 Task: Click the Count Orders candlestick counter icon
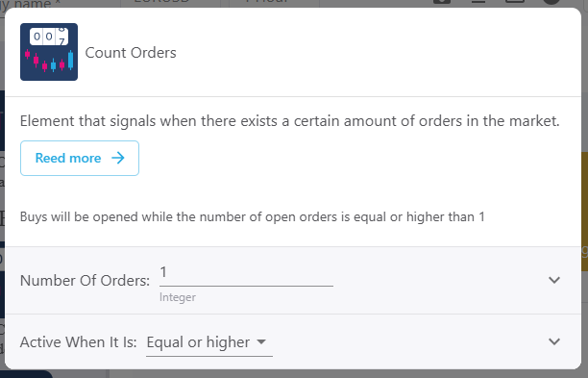tap(49, 52)
